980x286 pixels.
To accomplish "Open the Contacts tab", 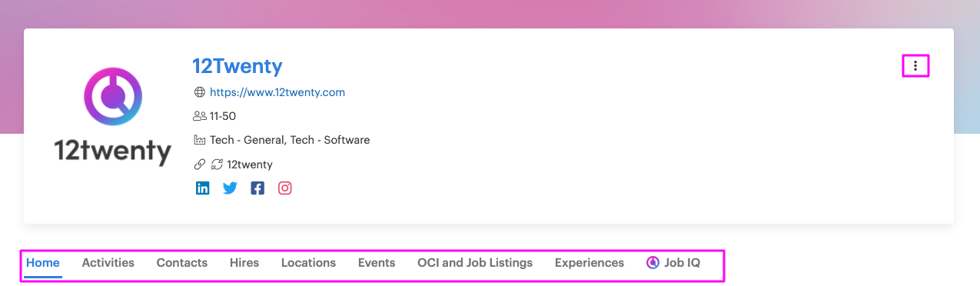I will coord(182,263).
